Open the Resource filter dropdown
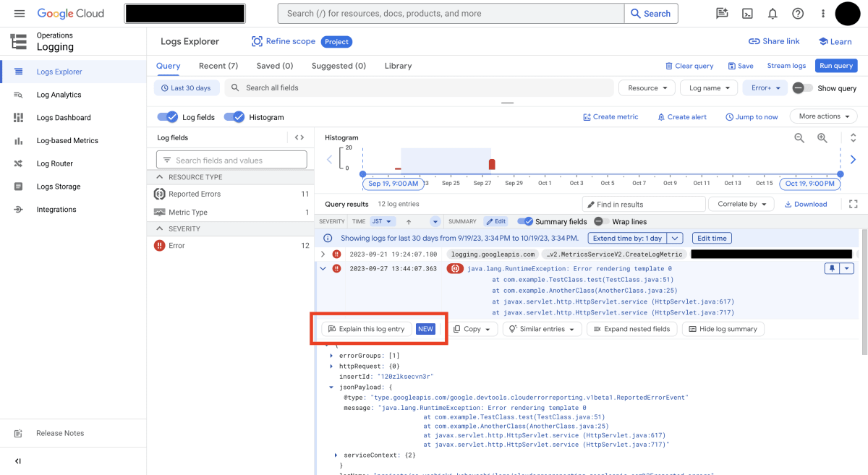Image resolution: width=868 pixels, height=475 pixels. 647,88
